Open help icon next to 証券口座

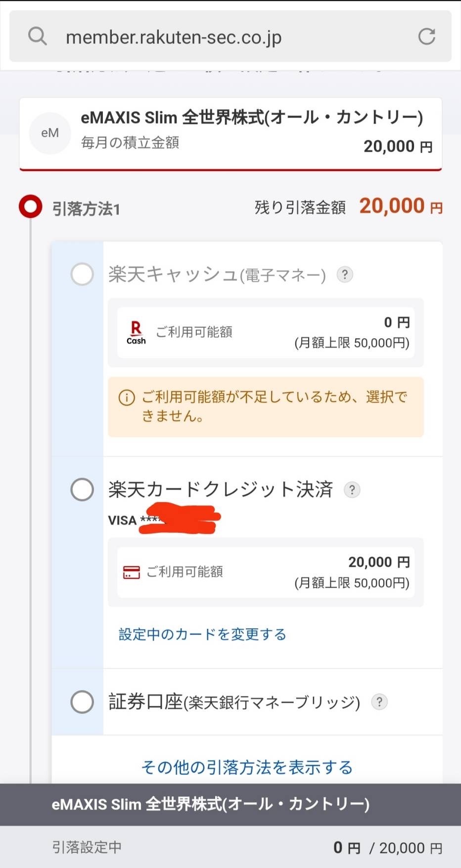point(379,702)
